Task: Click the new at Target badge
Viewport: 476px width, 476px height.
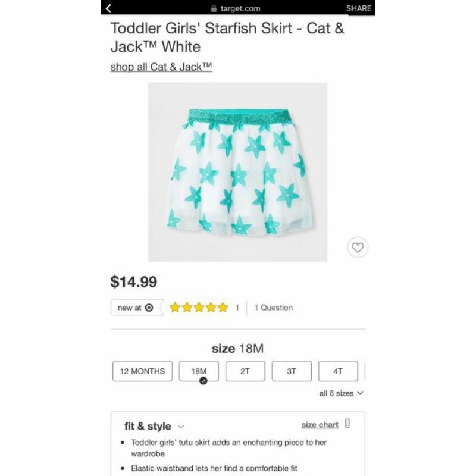Action: coord(136,308)
